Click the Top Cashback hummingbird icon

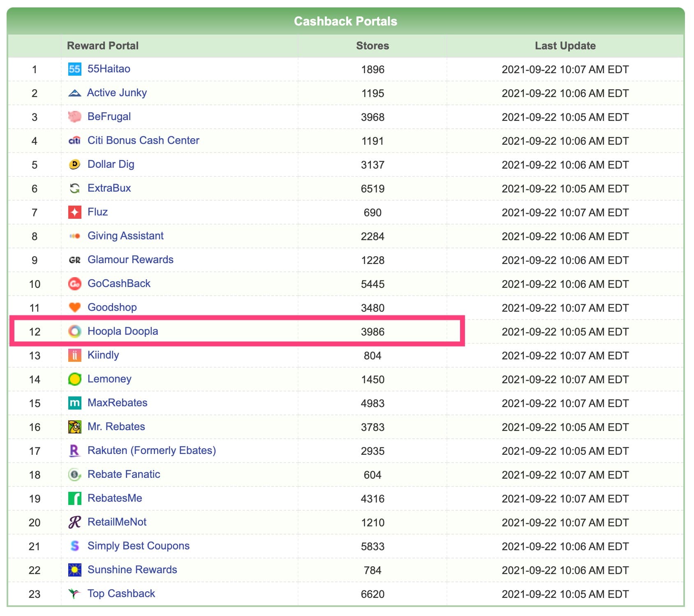coord(74,594)
